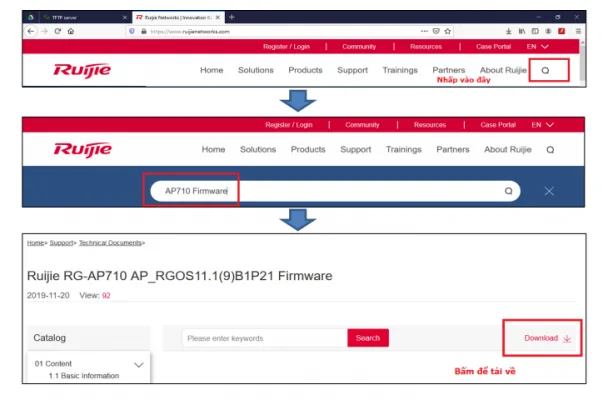Open the Firefox library icon
This screenshot has width=603, height=400.
coord(522,31)
